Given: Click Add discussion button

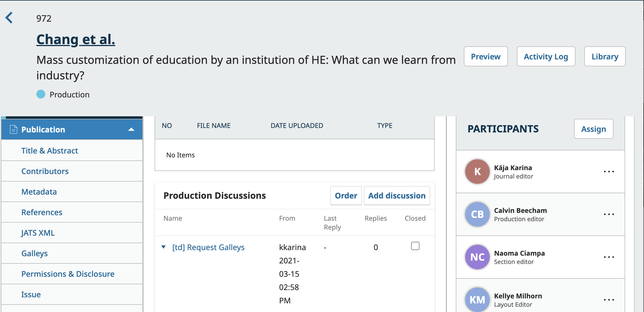Looking at the screenshot, I should pos(397,196).
